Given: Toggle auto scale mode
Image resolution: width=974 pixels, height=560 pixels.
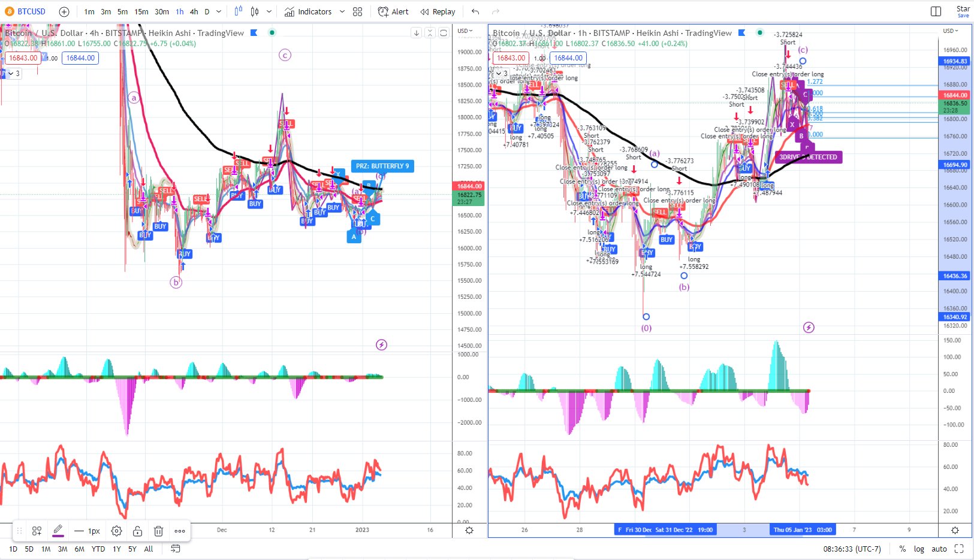Looking at the screenshot, I should coord(939,549).
